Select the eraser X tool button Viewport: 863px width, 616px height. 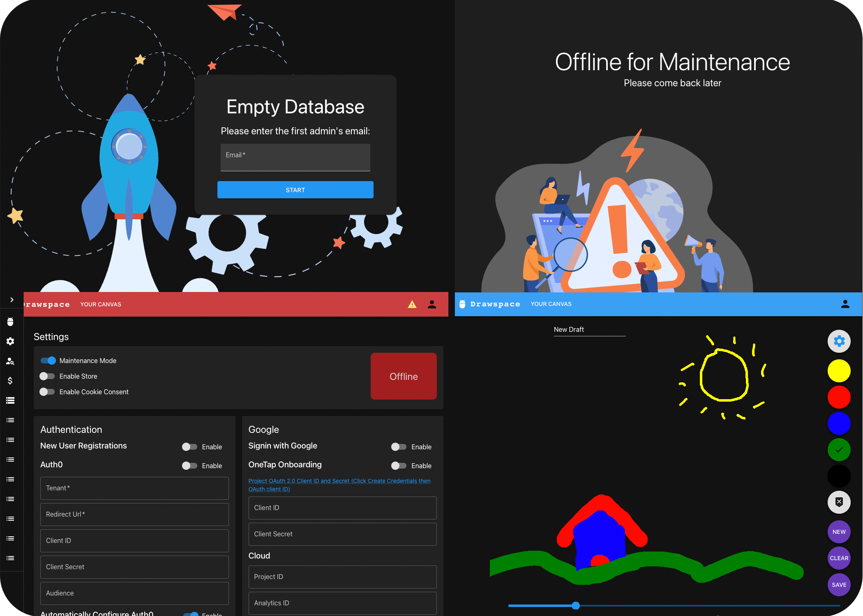[x=839, y=502]
